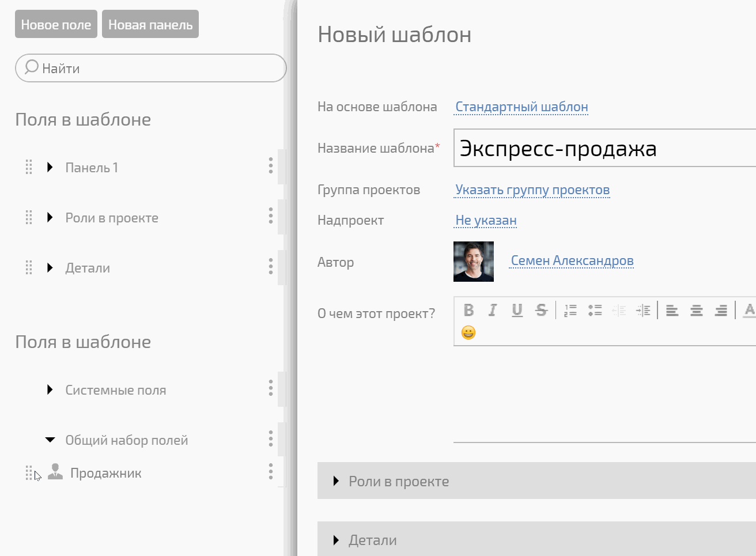Open options menu for Продажник field
The width and height of the screenshot is (756, 556).
coord(270,471)
